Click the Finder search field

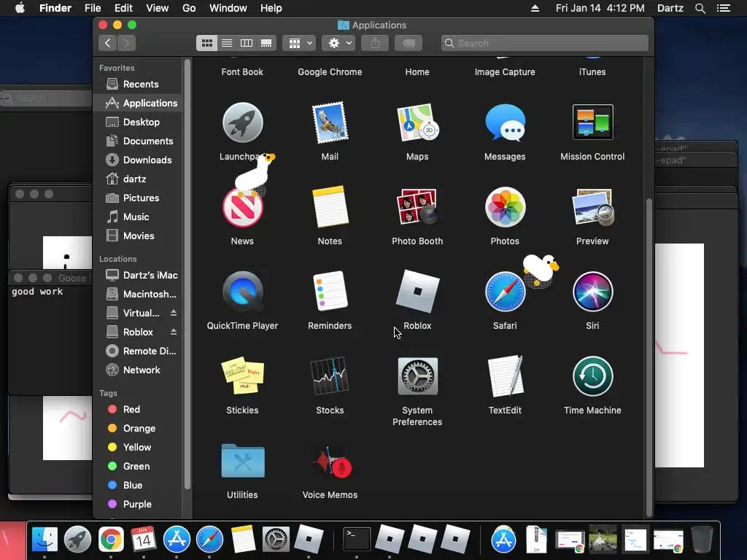point(544,43)
